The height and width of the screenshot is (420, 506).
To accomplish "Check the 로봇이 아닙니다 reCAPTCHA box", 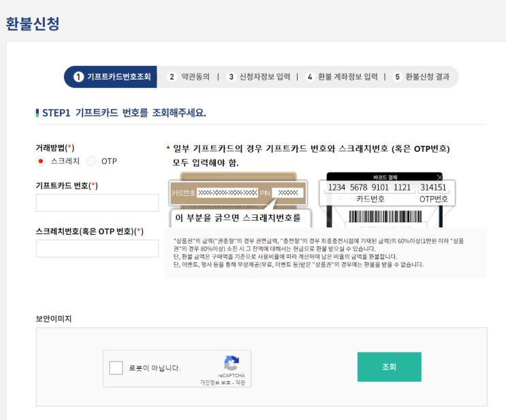I will [116, 368].
